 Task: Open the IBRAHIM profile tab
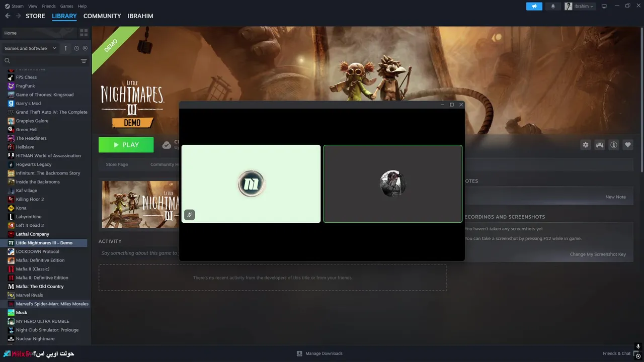click(140, 16)
